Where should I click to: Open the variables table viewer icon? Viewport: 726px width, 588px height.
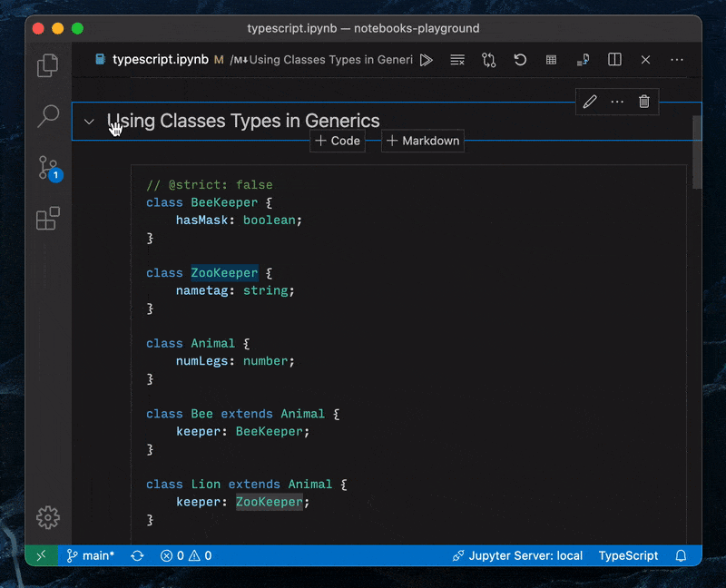coord(551,60)
